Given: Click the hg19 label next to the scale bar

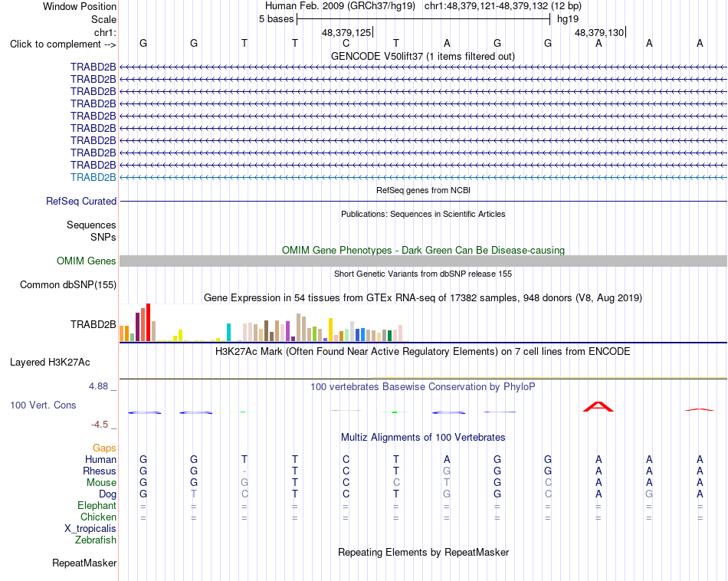Looking at the screenshot, I should point(568,19).
